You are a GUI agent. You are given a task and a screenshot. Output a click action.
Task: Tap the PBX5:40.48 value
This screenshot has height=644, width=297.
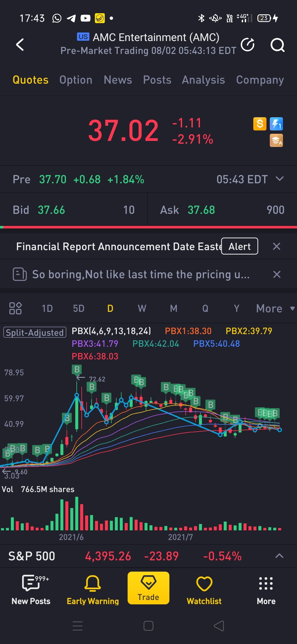[x=216, y=343]
